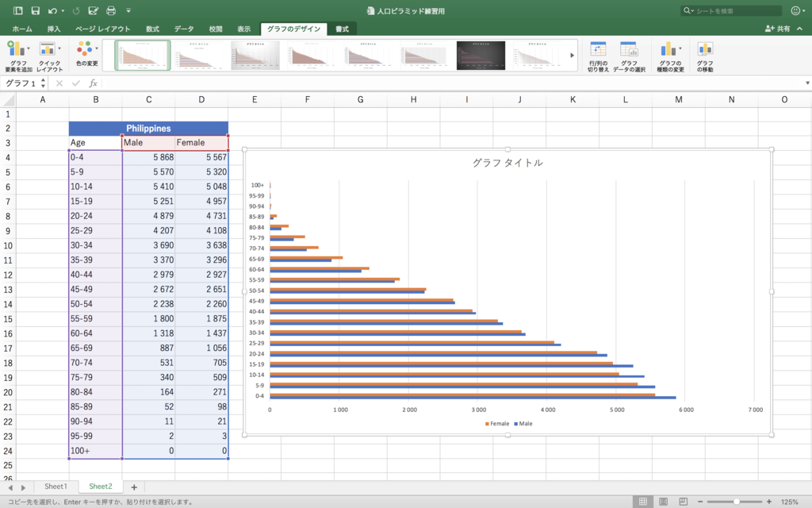Viewport: 812px width, 508px height.
Task: Click the formula bar confirm checkmark icon
Action: (x=76, y=83)
